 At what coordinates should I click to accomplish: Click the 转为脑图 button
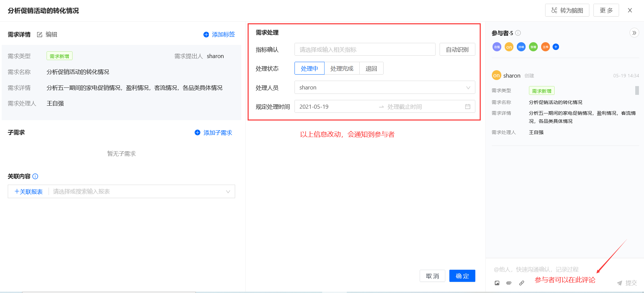pyautogui.click(x=567, y=10)
